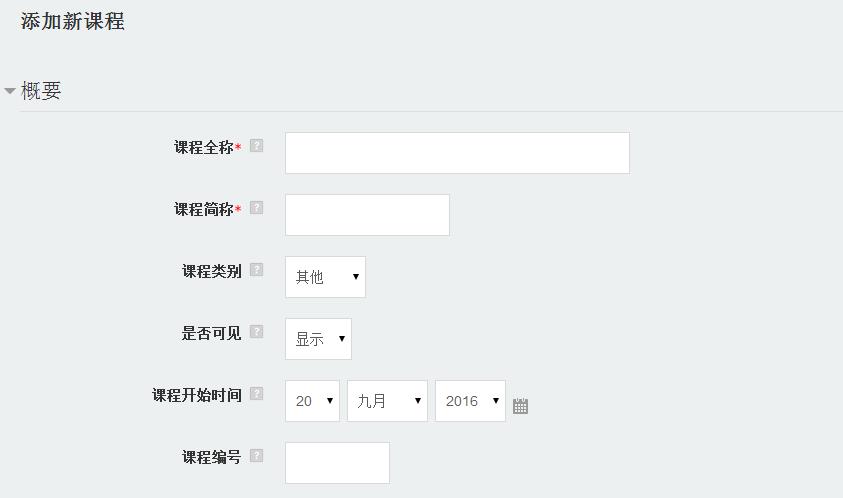Open help icon beside 是否可见

(256, 332)
